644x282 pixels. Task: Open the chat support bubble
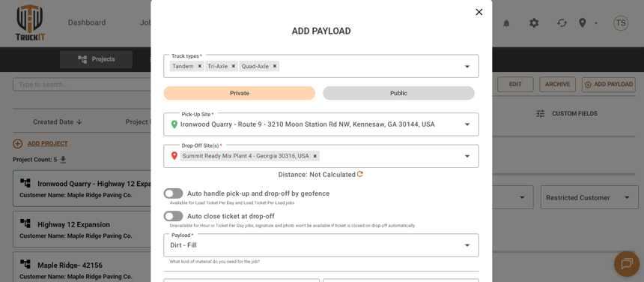click(627, 263)
